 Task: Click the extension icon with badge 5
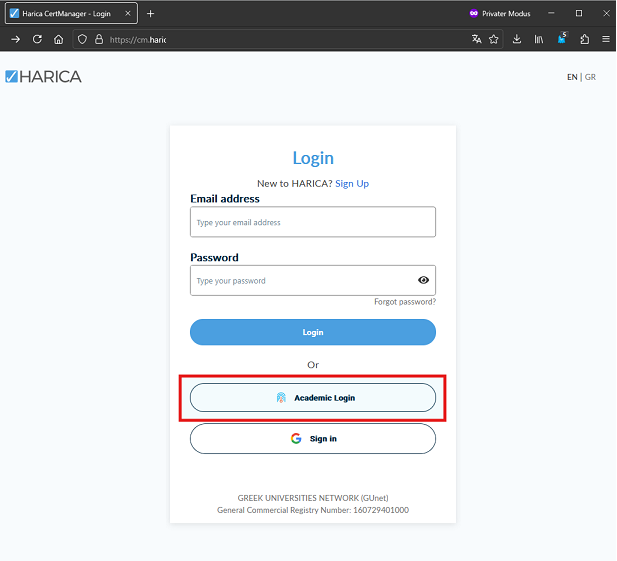[562, 38]
